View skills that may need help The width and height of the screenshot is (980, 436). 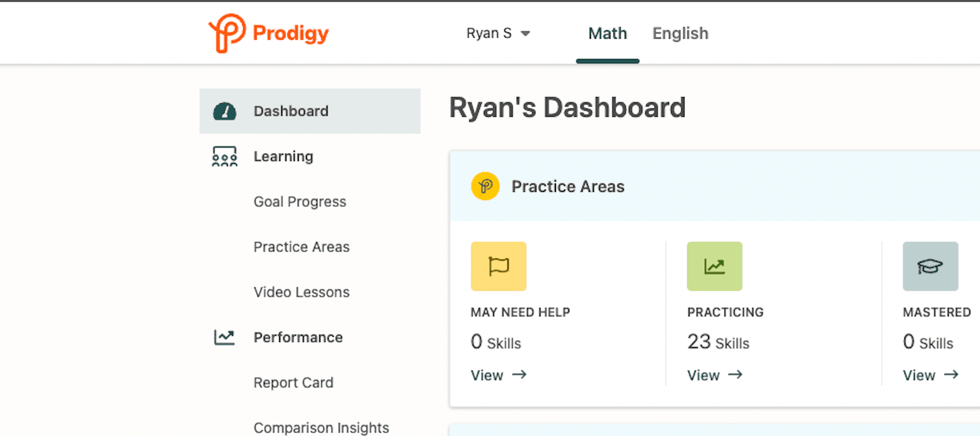(x=487, y=375)
